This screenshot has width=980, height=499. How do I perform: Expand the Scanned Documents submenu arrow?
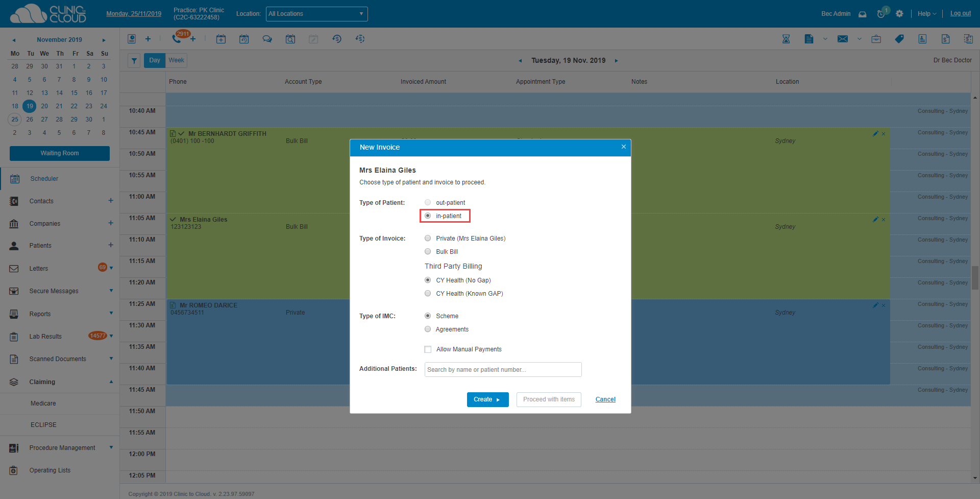tap(111, 359)
